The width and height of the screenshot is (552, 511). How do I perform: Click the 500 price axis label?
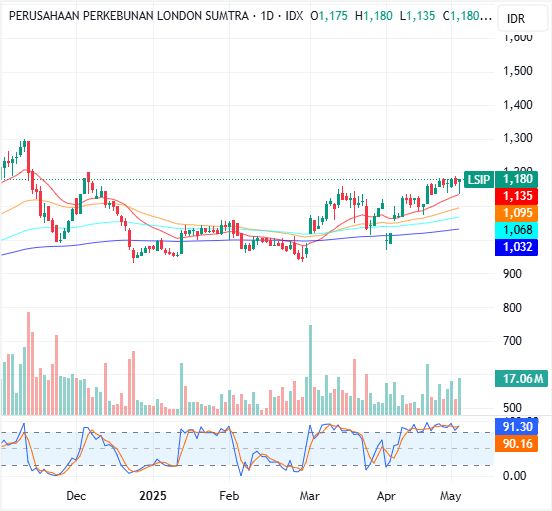click(x=512, y=408)
